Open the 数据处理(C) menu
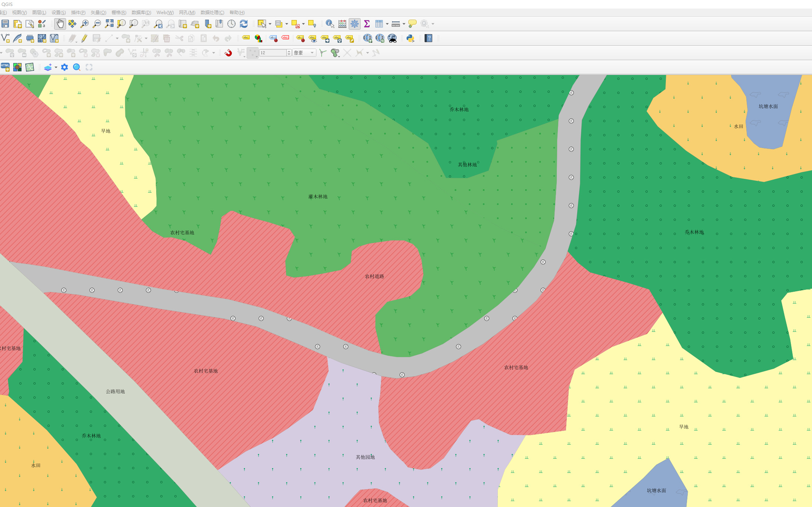Viewport: 812px width, 507px height. pos(212,13)
